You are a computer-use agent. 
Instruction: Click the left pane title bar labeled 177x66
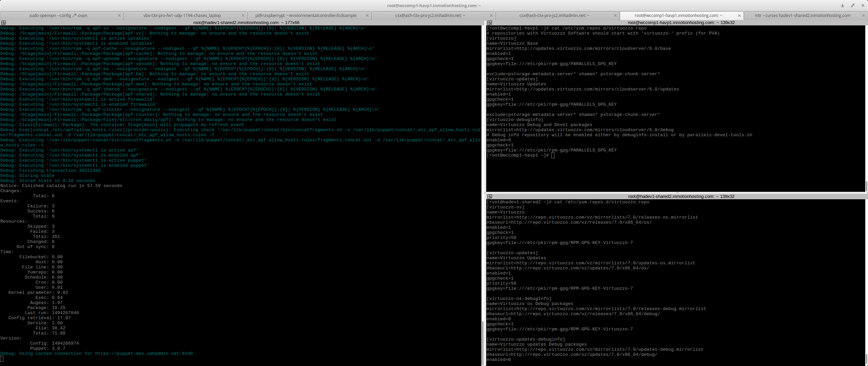(246, 23)
